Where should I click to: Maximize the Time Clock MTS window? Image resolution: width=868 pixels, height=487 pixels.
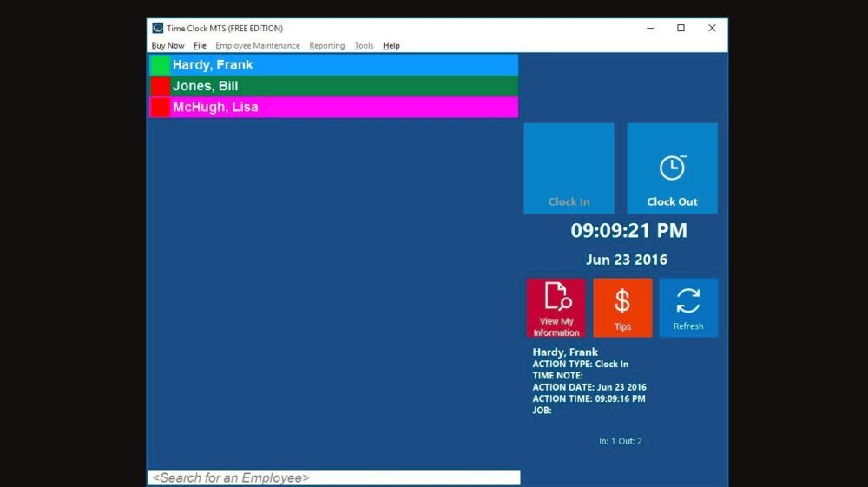click(x=681, y=28)
